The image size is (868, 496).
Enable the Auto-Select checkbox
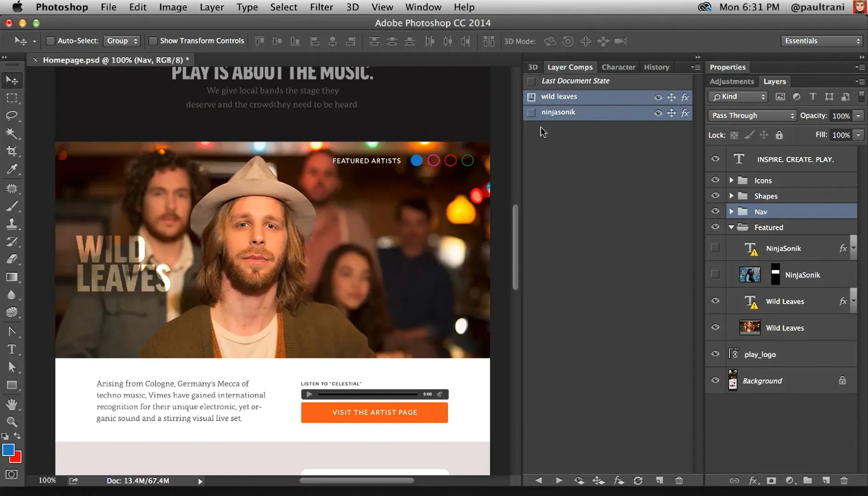click(x=51, y=41)
